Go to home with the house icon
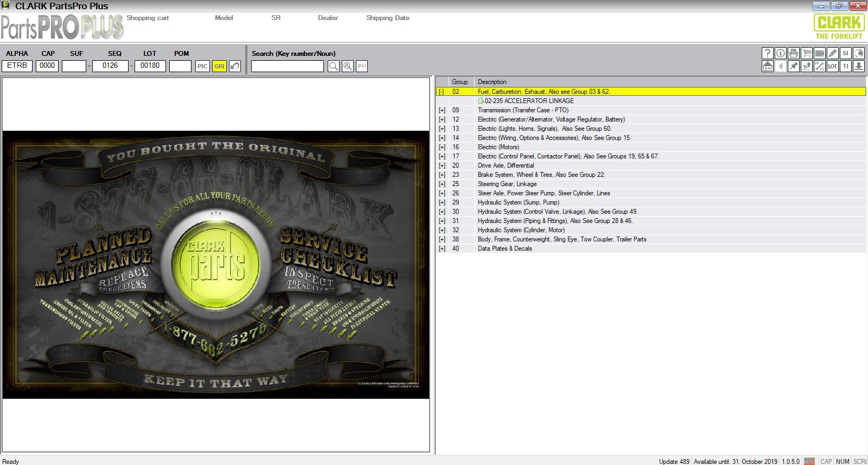 (768, 66)
